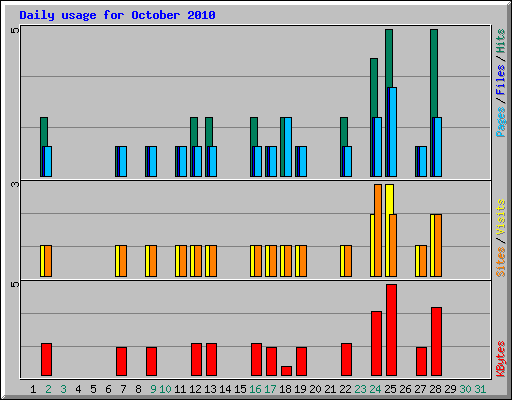Select day label 21 on the x-axis

coord(330,389)
